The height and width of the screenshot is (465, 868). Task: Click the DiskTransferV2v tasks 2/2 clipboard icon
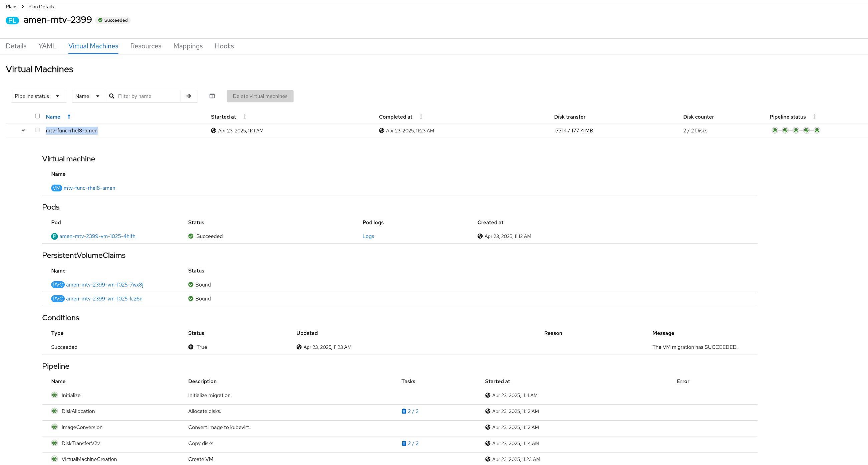[404, 443]
